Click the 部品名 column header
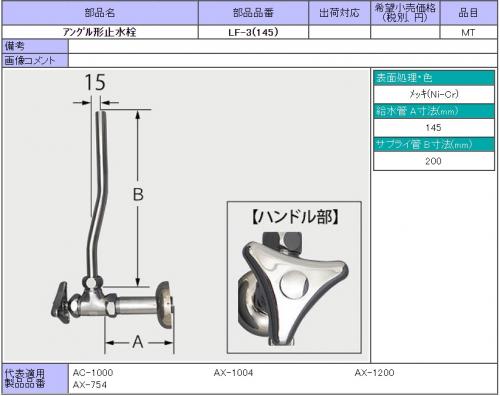Screen dimensions: 500x396 tap(100, 13)
